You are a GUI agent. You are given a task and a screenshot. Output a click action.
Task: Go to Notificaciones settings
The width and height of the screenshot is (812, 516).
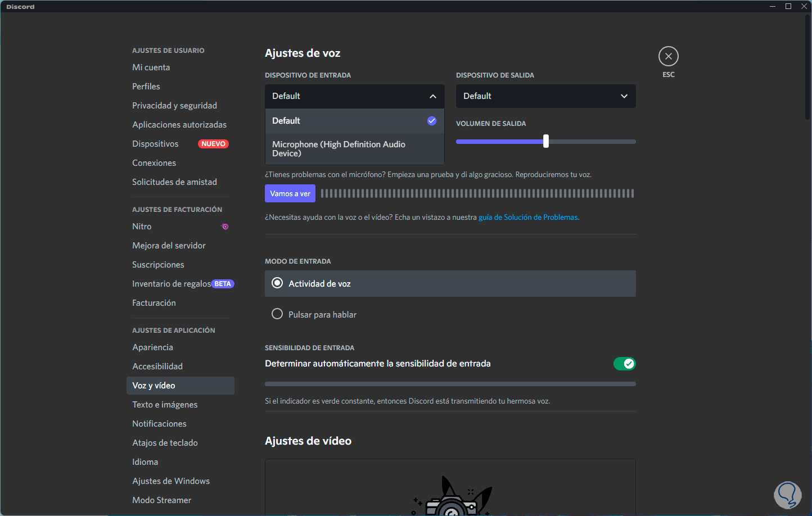(x=159, y=424)
